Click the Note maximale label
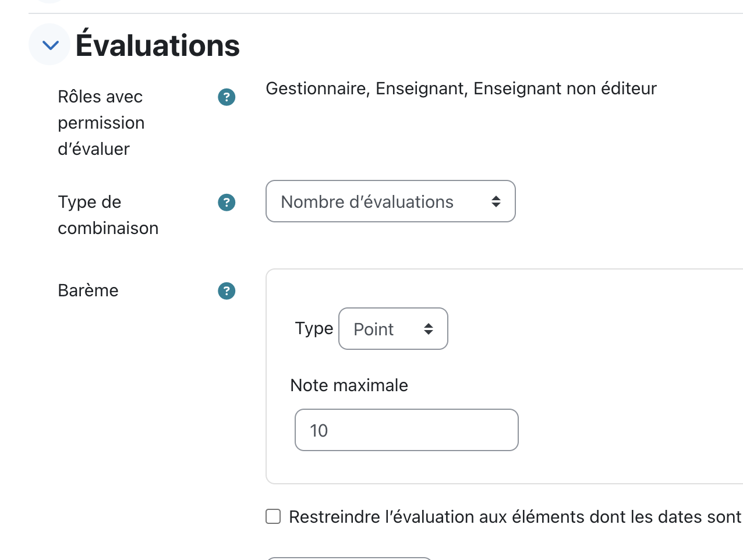 click(x=349, y=385)
